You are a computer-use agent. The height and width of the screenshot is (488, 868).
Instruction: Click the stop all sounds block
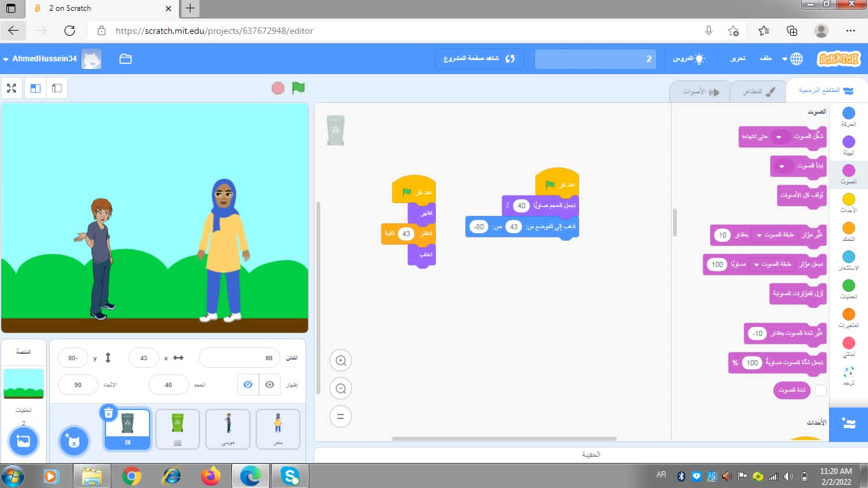(x=802, y=195)
